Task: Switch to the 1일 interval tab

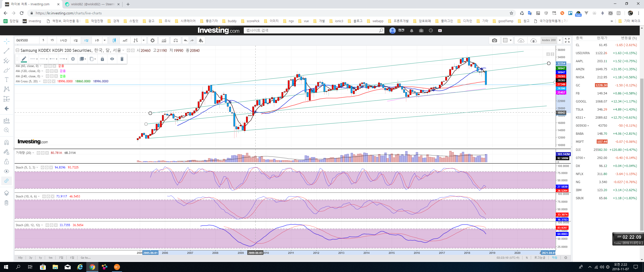Action: [75, 40]
